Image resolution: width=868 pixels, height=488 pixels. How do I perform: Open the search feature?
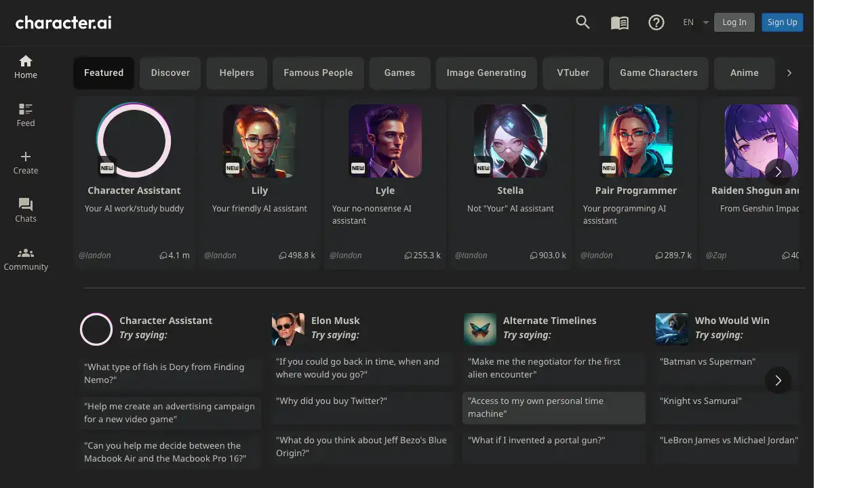click(x=583, y=22)
